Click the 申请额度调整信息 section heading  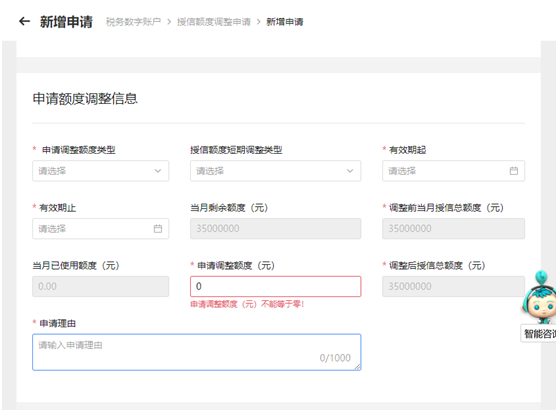tap(85, 99)
